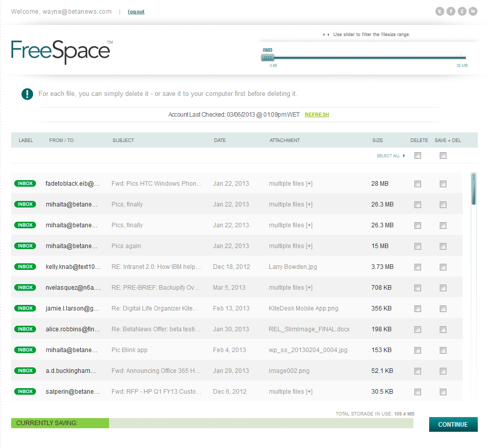Open the LinkedIn icon
The width and height of the screenshot is (488, 448).
tap(473, 11)
